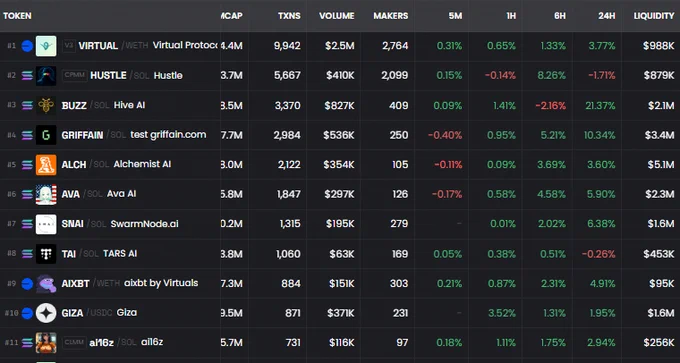Click the orange ALCH Alchemist icon
This screenshot has width=680, height=363.
coord(46,165)
